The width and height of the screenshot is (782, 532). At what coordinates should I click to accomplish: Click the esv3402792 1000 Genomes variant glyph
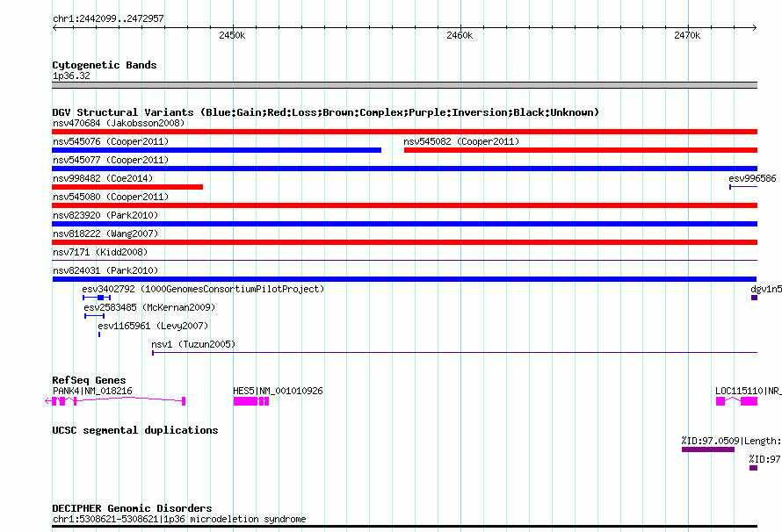coord(97,298)
